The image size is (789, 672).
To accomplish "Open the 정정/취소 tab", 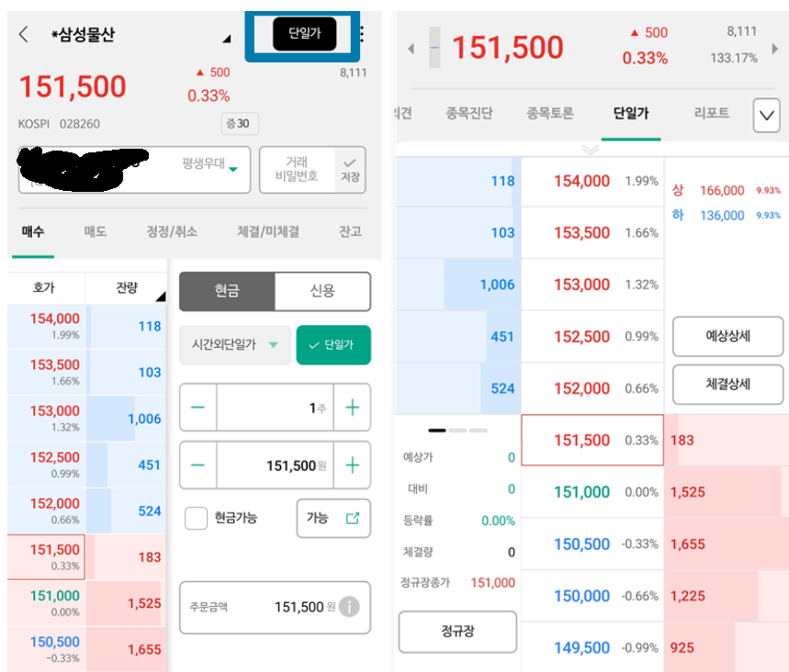I will pyautogui.click(x=172, y=231).
